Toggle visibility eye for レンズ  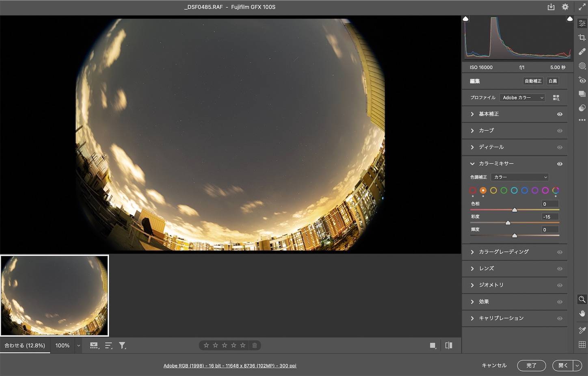[x=560, y=269]
